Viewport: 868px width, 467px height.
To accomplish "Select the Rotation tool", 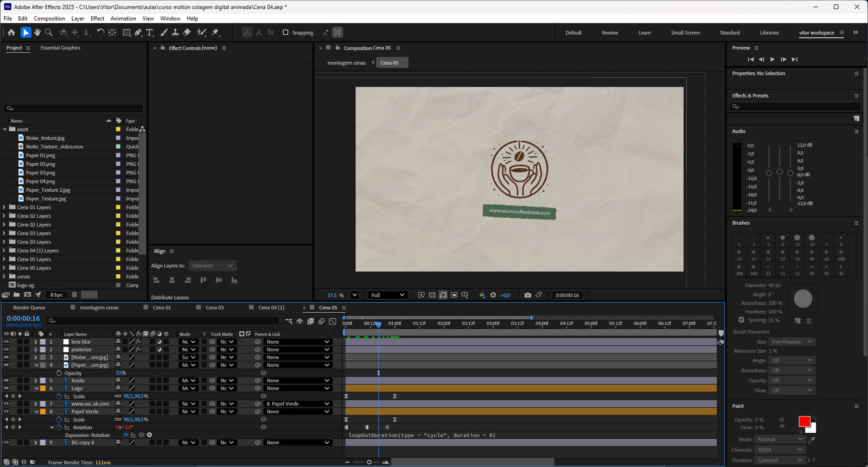I will point(100,33).
